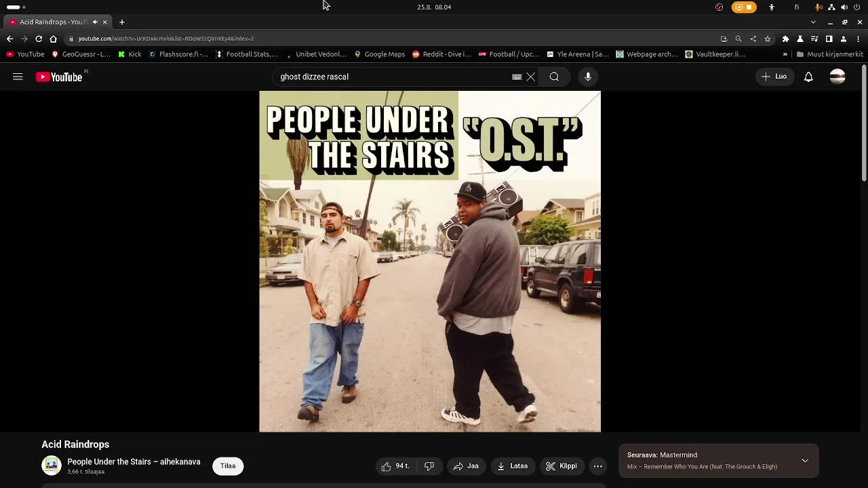Reload the current page
This screenshot has width=868, height=488.
click(39, 39)
